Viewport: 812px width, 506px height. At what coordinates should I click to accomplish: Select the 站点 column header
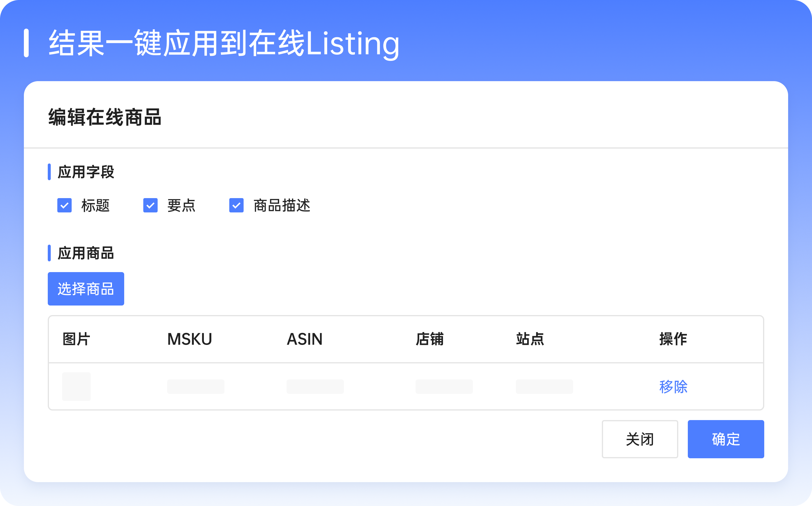530,339
